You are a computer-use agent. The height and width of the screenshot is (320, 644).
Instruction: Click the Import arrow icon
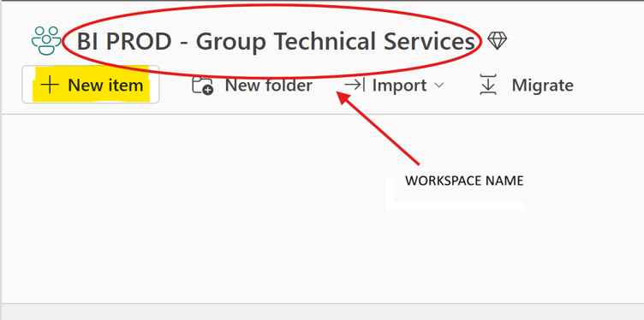pyautogui.click(x=355, y=86)
